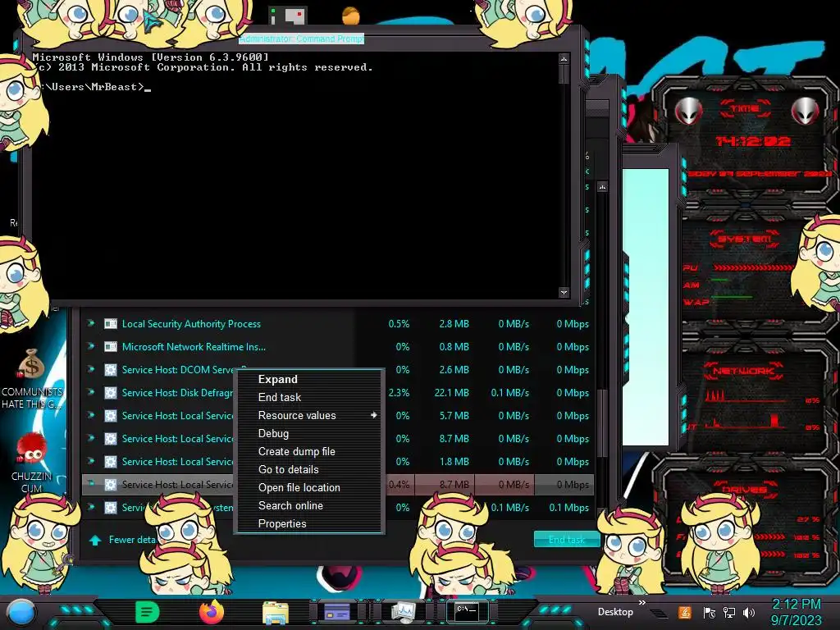Switch to Command Prompt taskbar icon
Viewport: 840px width, 630px height.
pyautogui.click(x=467, y=611)
